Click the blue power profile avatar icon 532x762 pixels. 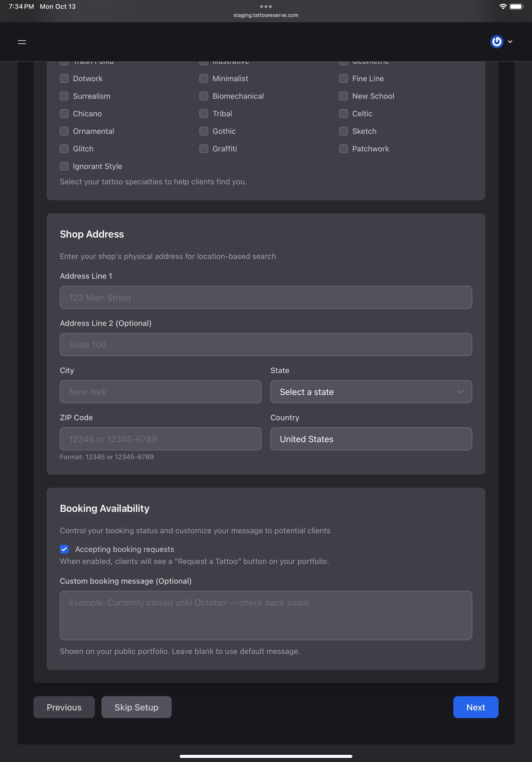[497, 42]
